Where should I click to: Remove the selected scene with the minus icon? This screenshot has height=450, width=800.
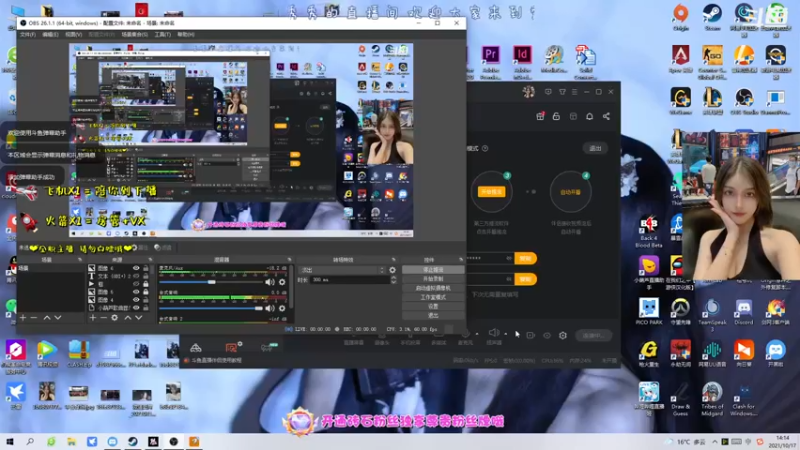click(x=34, y=317)
